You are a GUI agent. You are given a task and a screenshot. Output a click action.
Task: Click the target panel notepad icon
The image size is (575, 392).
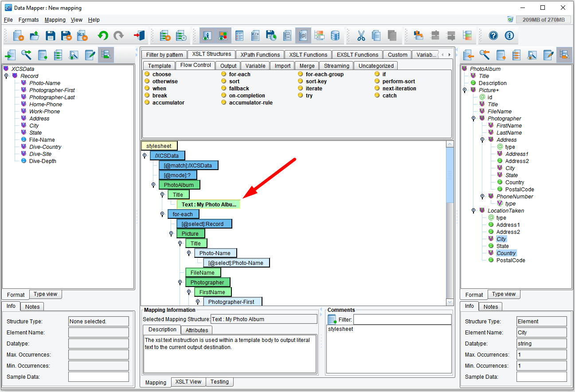point(501,55)
